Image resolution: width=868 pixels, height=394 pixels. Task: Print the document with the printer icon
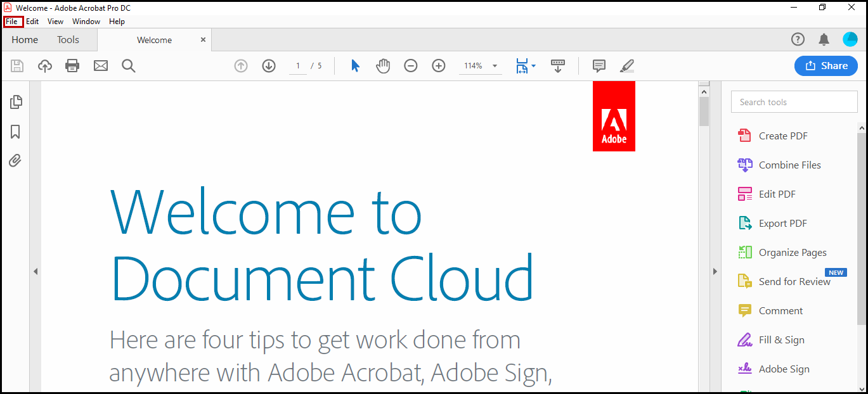click(x=72, y=66)
